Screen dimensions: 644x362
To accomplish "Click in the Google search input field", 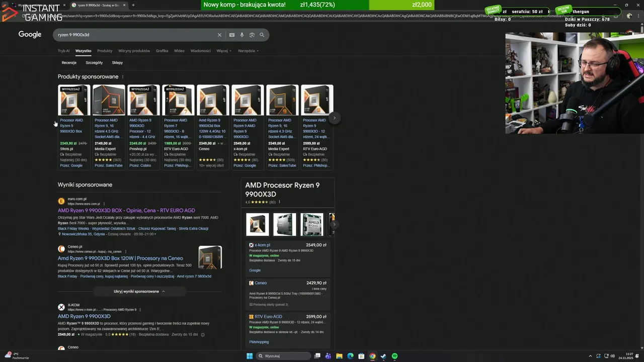I will pos(136,35).
